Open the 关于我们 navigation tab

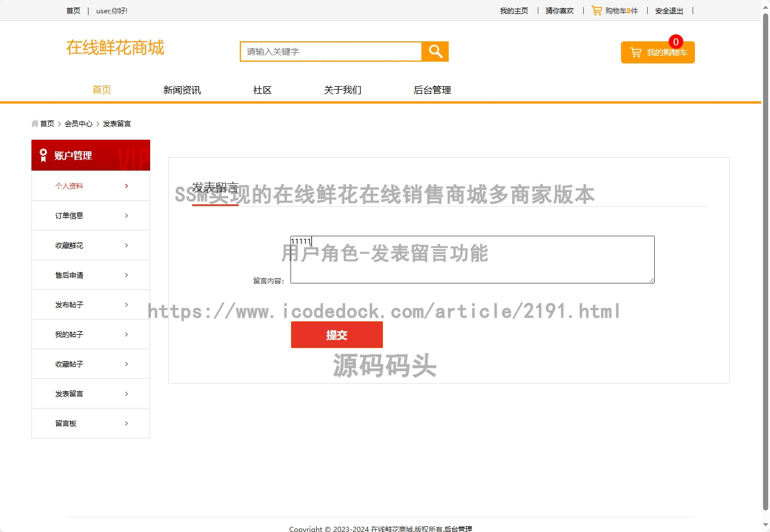tap(343, 90)
